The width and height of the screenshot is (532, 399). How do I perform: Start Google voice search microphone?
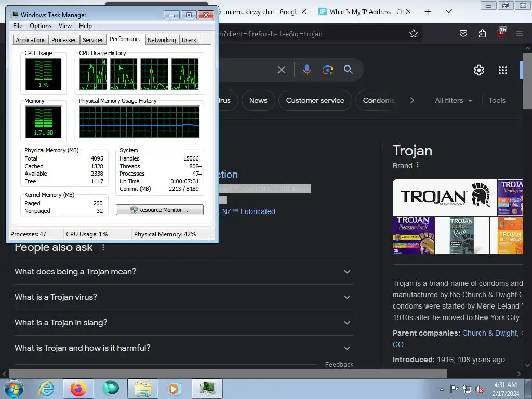coord(307,70)
